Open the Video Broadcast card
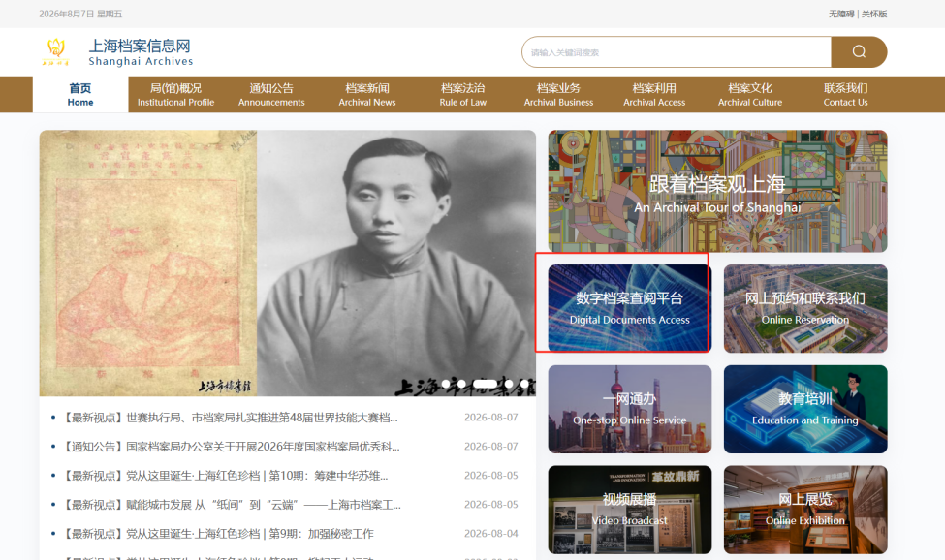945x560 pixels. click(630, 510)
